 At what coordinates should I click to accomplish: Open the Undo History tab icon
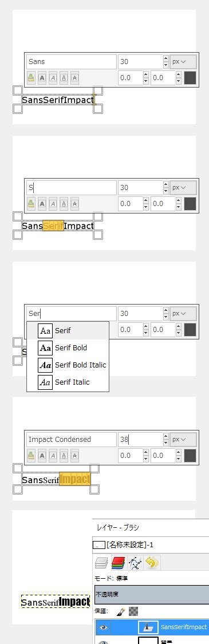coord(152,563)
